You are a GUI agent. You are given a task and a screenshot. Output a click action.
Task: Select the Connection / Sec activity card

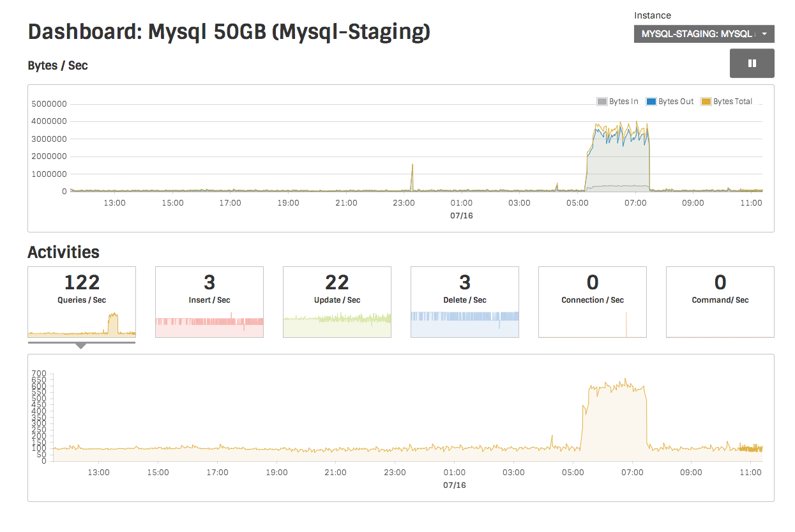[593, 302]
